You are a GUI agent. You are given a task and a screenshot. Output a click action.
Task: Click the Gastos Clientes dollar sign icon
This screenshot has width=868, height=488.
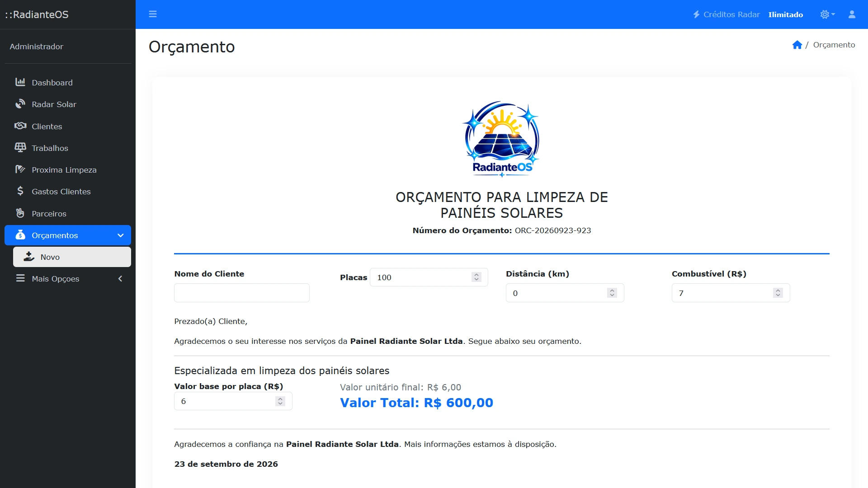[20, 191]
